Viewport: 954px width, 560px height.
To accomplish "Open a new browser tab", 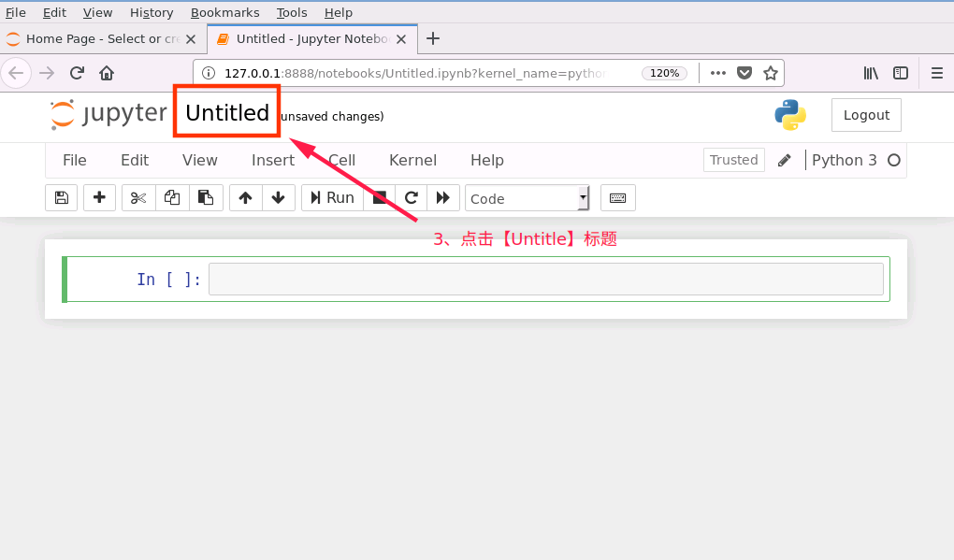I will point(433,39).
